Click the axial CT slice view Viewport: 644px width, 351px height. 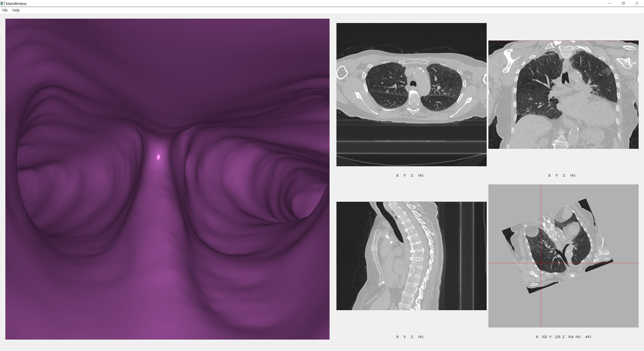click(x=412, y=94)
